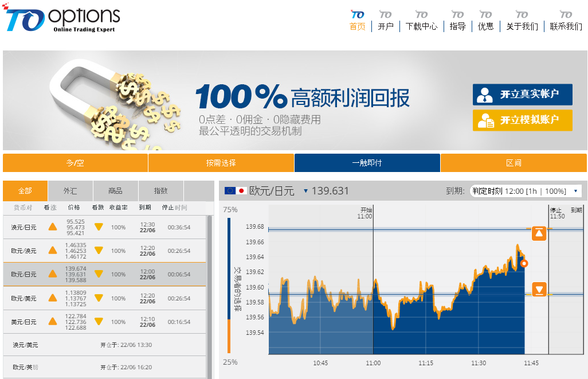Image resolution: width=588 pixels, height=379 pixels.
Task: Click user-document icon on demo account button
Action: (x=485, y=120)
